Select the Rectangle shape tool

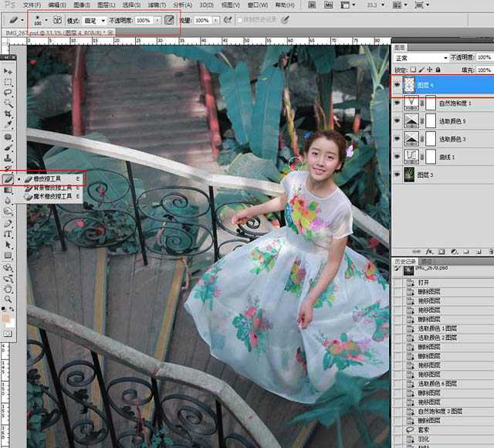coord(8,256)
